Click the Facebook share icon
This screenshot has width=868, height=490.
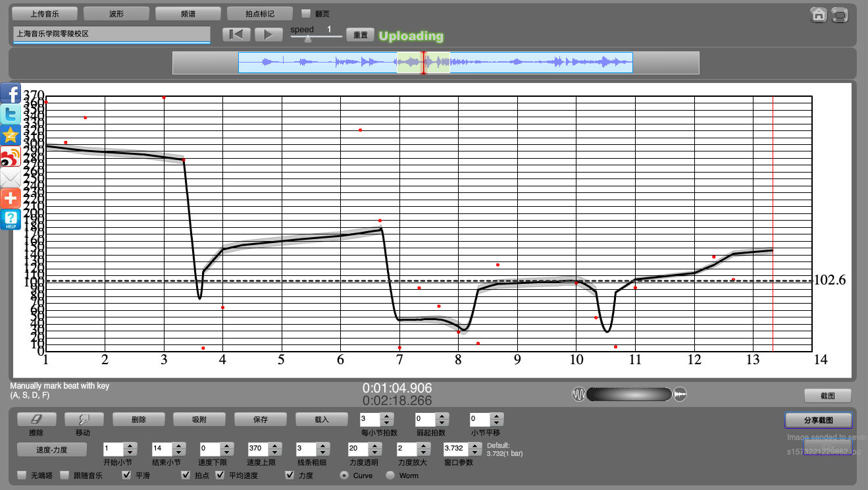(11, 94)
